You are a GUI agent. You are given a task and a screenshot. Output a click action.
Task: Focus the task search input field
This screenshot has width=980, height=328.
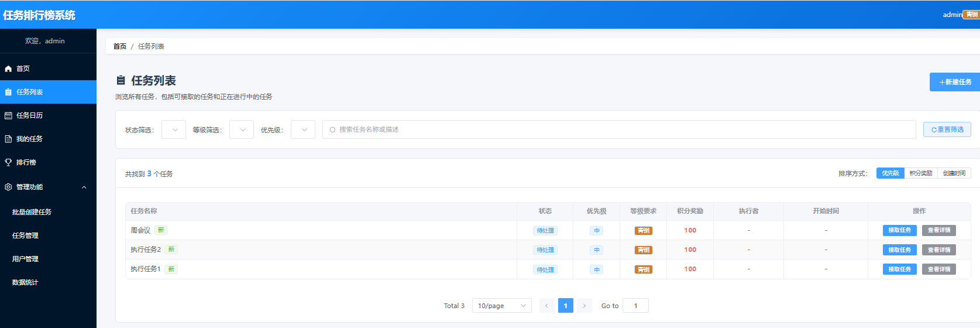coord(619,129)
